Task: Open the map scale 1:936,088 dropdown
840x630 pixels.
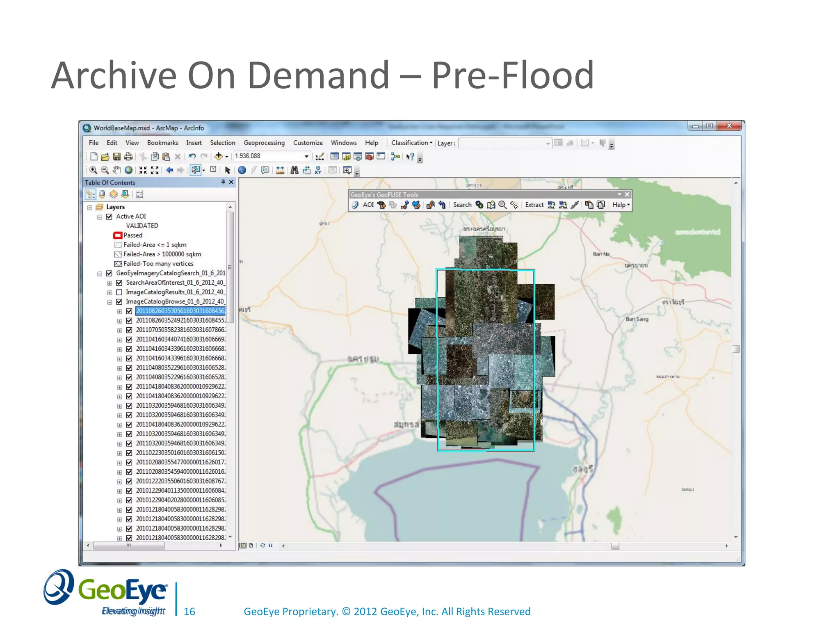Action: (x=306, y=156)
